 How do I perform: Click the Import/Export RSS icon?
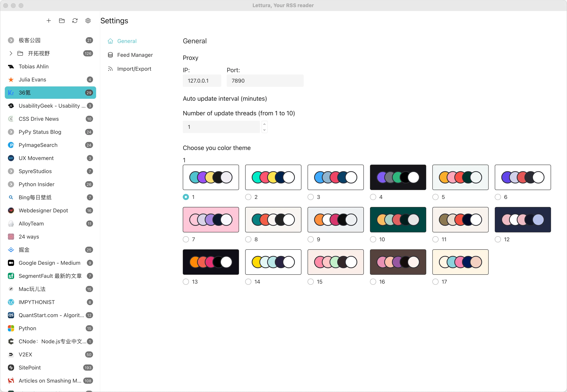coord(110,69)
